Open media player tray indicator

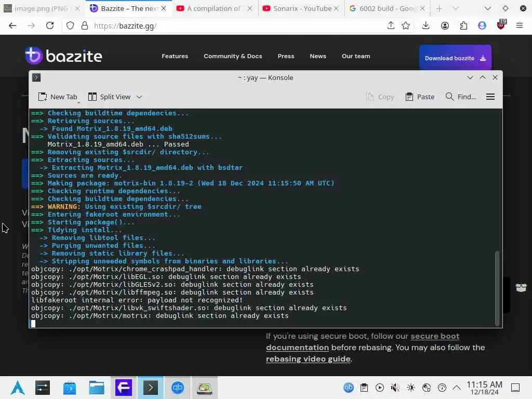click(x=380, y=388)
